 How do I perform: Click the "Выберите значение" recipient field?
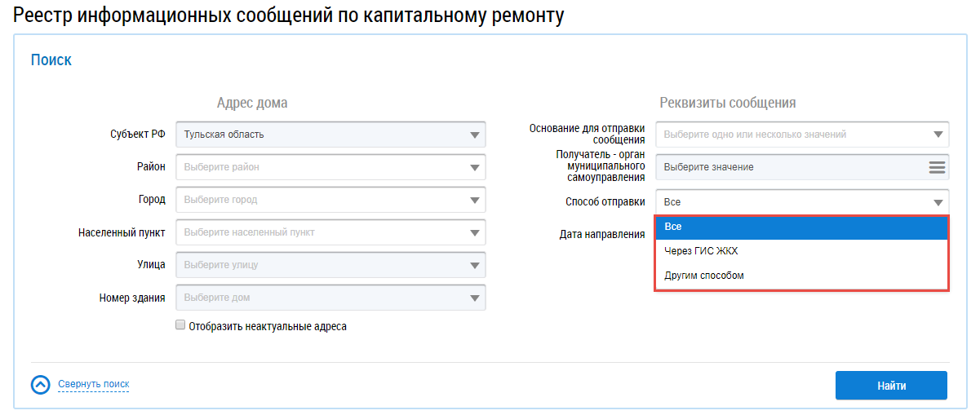tap(787, 167)
